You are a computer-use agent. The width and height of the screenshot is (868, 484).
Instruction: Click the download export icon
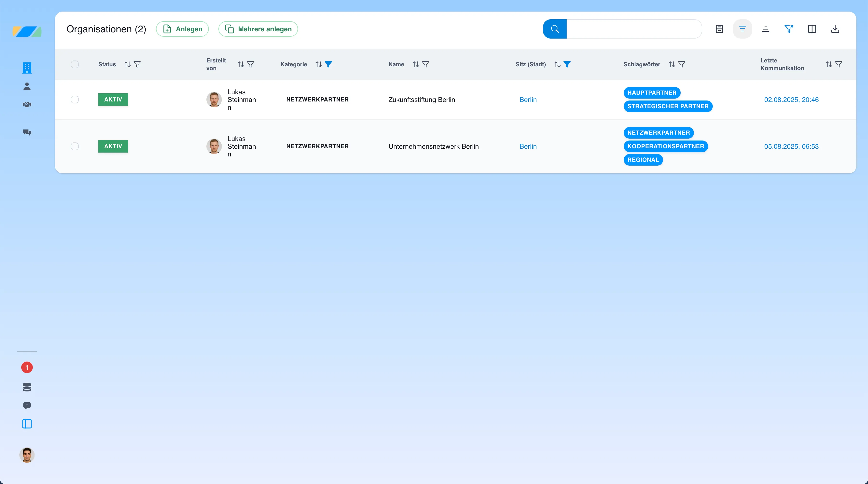[835, 29]
